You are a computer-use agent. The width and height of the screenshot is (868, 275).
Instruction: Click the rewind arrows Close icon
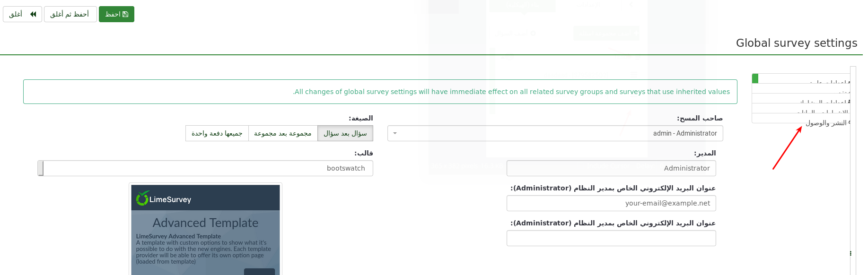(33, 14)
